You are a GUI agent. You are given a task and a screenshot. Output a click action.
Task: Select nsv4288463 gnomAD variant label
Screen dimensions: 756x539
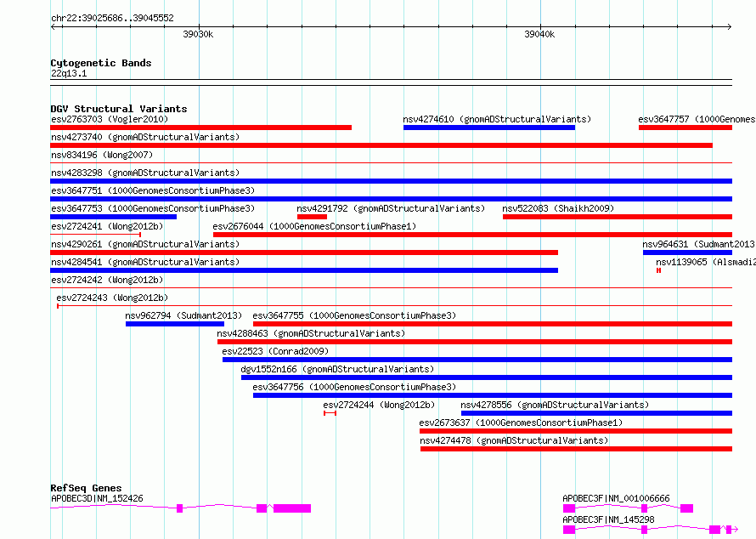point(311,333)
